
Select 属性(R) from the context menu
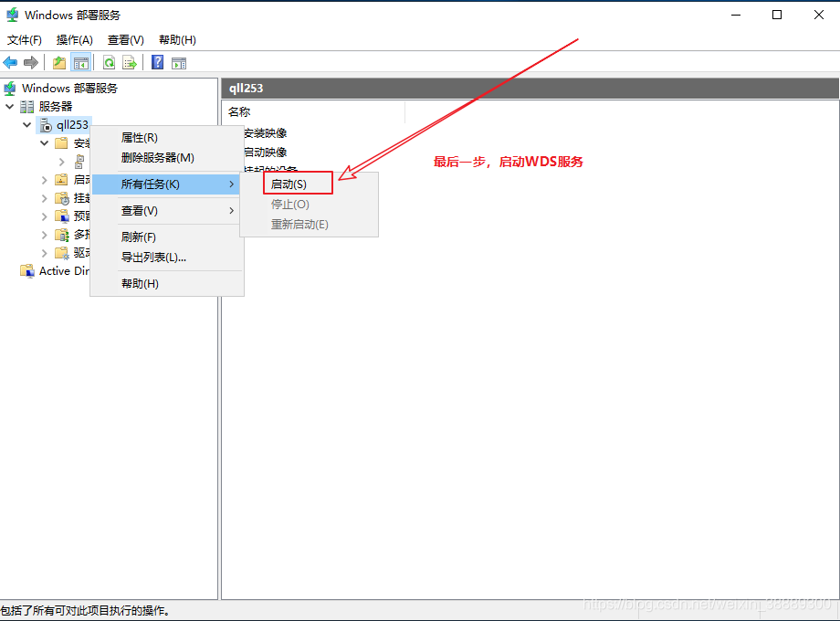click(140, 138)
